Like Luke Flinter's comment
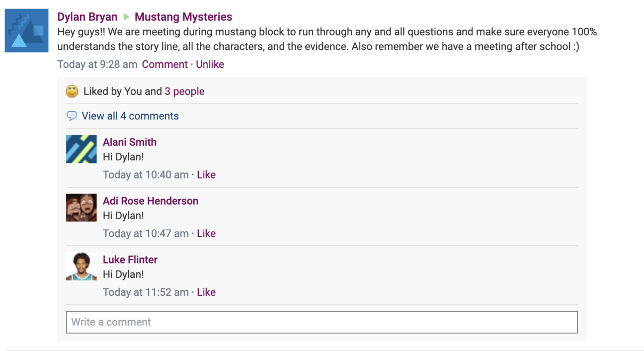Image resolution: width=644 pixels, height=351 pixels. pos(206,292)
